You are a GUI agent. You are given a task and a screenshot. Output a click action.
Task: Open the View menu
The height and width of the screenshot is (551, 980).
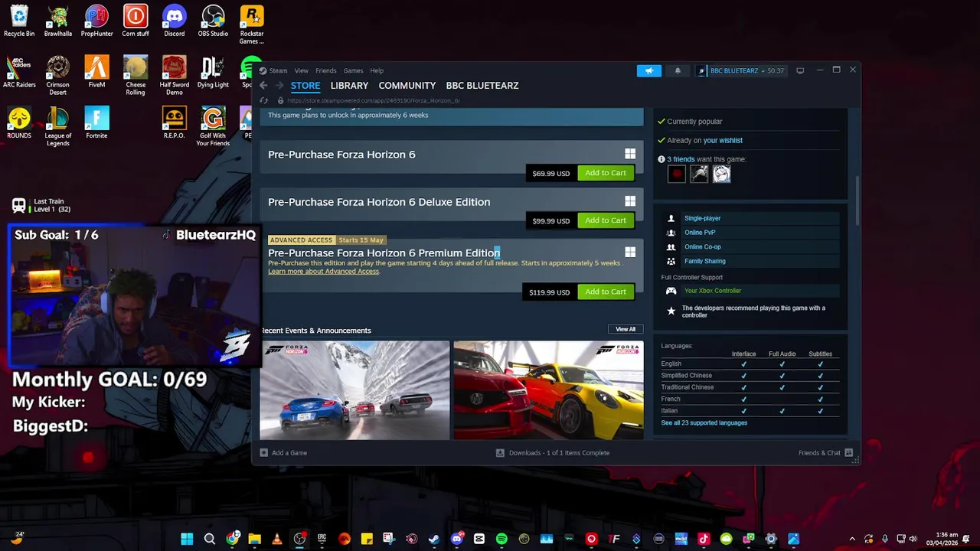[302, 70]
